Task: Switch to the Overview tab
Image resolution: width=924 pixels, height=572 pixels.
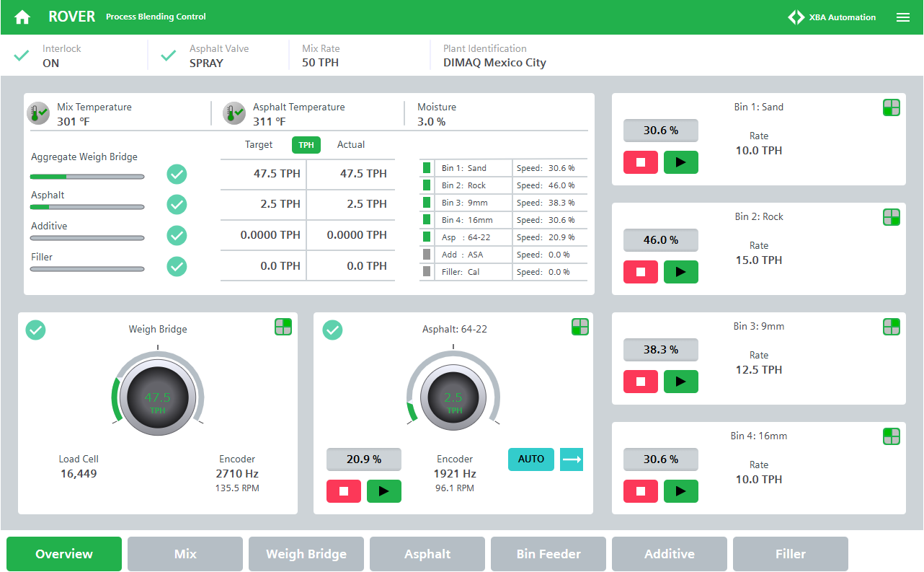Action: coord(64,554)
